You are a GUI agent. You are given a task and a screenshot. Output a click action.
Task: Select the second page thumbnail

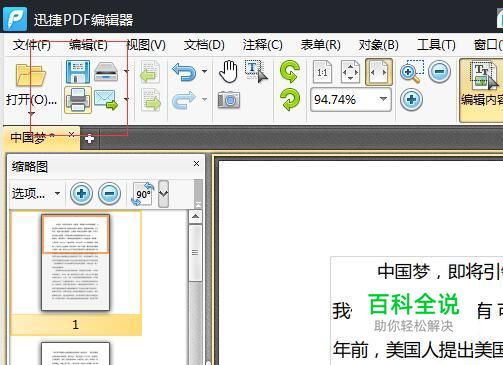76,353
